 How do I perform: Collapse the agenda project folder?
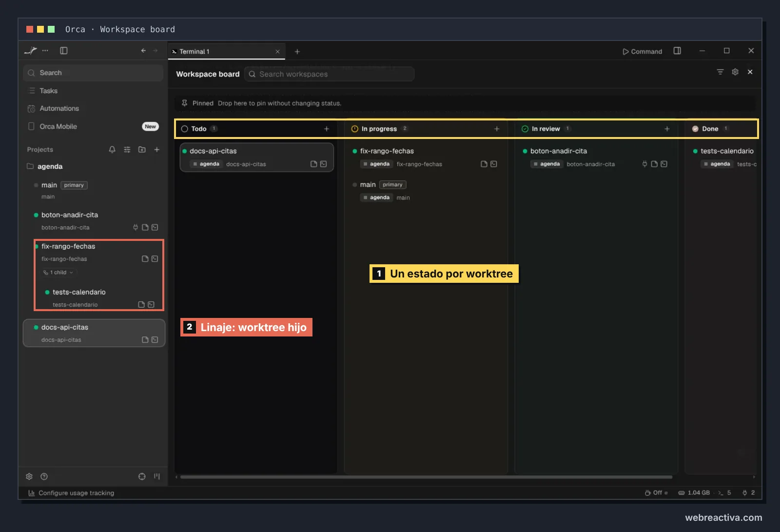[45, 166]
